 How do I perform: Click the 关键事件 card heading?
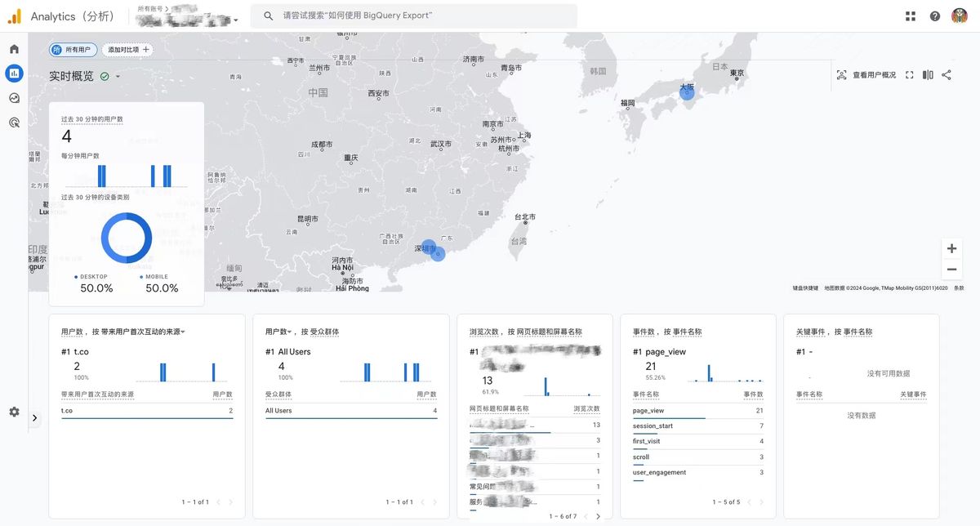(835, 332)
